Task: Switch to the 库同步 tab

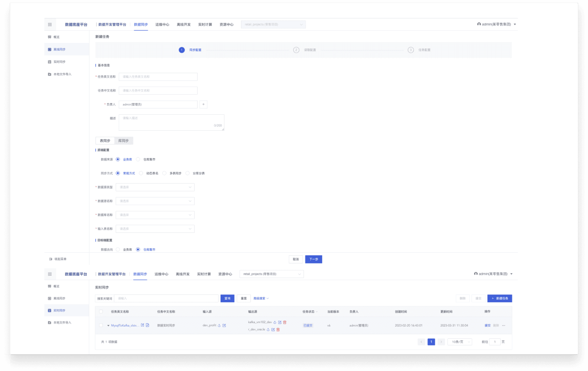Action: click(x=123, y=141)
